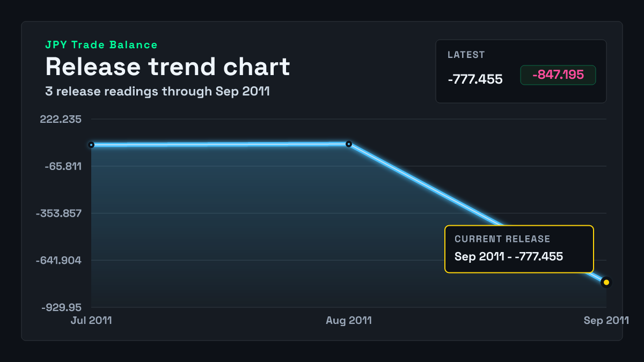Click the 3 release readings subtitle
644x362 pixels.
click(157, 91)
